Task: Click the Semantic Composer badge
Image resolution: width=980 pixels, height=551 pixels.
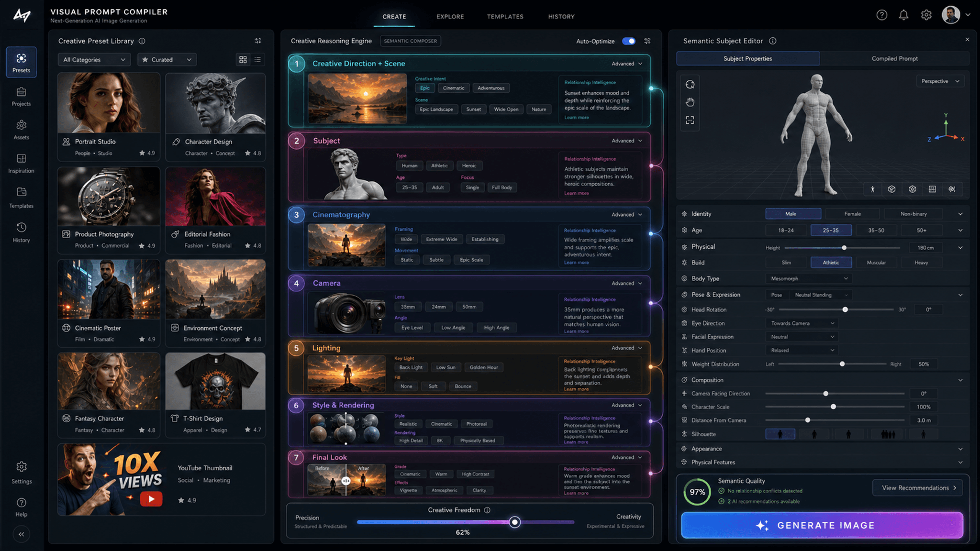Action: (410, 41)
